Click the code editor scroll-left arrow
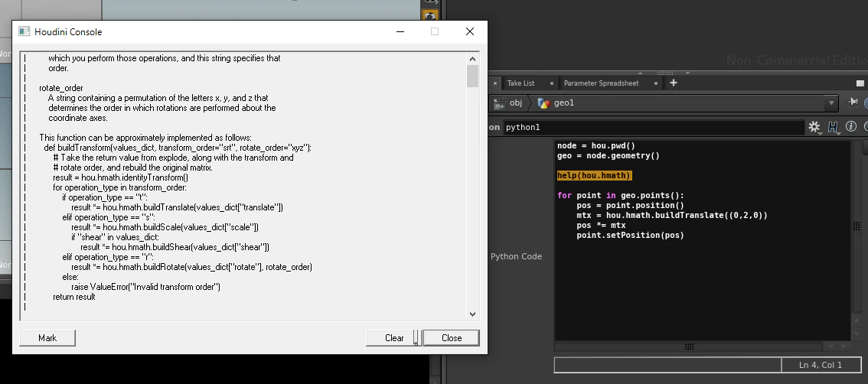Image resolution: width=868 pixels, height=384 pixels. [830, 347]
